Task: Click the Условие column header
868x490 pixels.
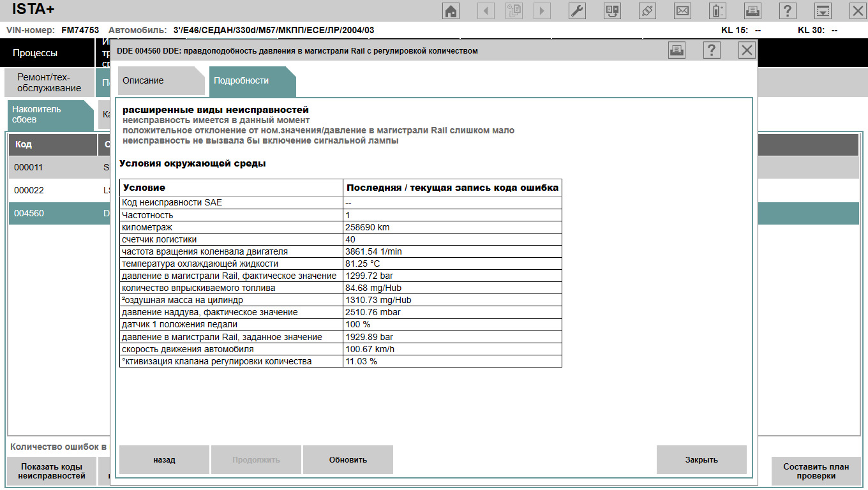Action: pos(231,188)
